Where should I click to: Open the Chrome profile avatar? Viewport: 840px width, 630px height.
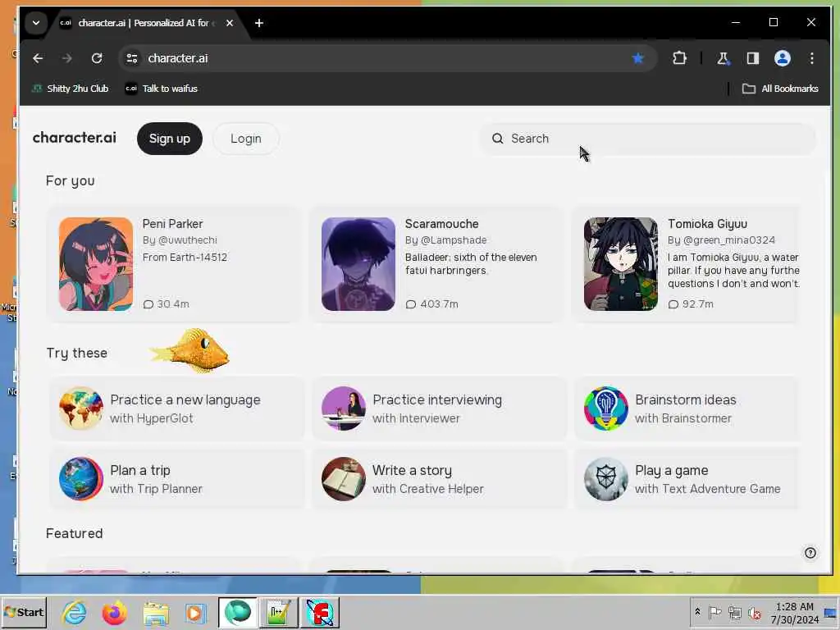coord(782,58)
